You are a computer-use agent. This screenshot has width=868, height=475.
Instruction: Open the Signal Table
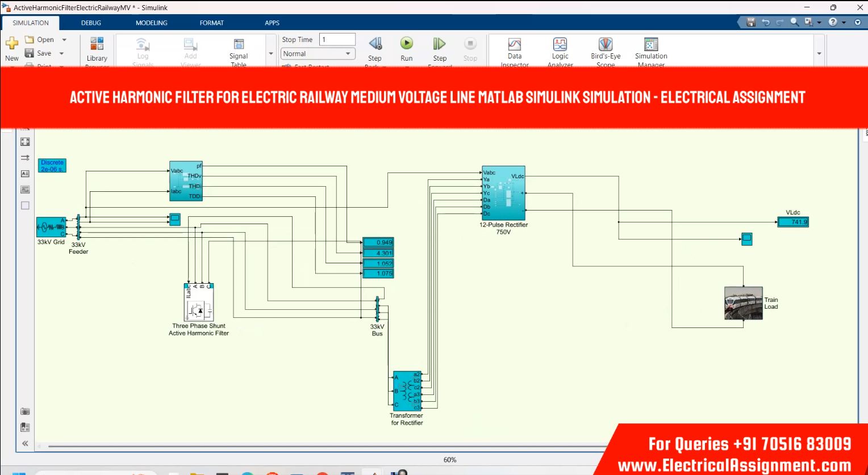[239, 51]
